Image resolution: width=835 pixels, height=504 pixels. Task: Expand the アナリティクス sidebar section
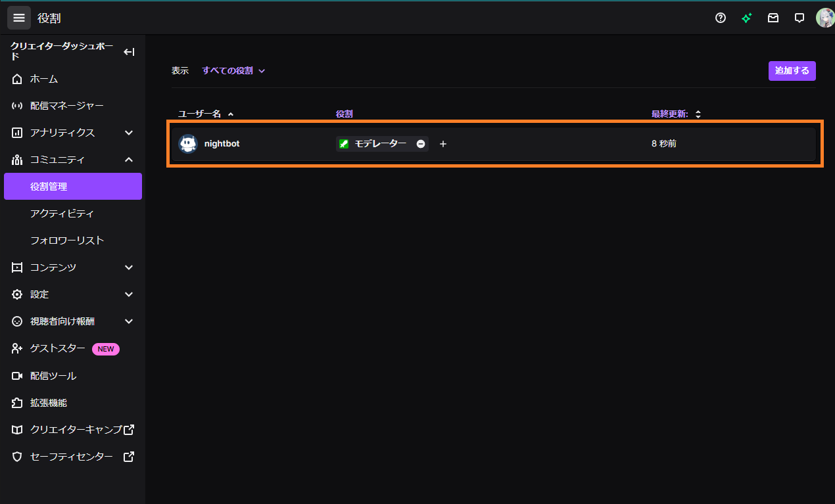pyautogui.click(x=129, y=133)
